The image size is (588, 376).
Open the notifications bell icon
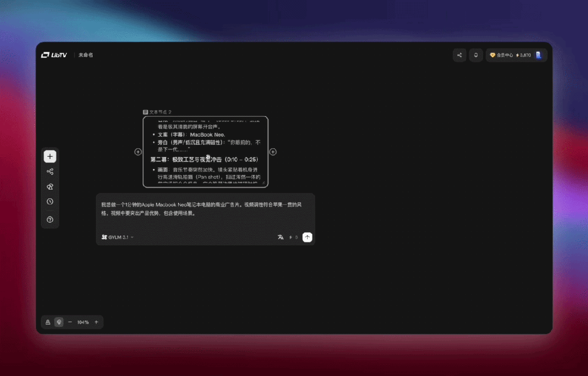pos(476,55)
